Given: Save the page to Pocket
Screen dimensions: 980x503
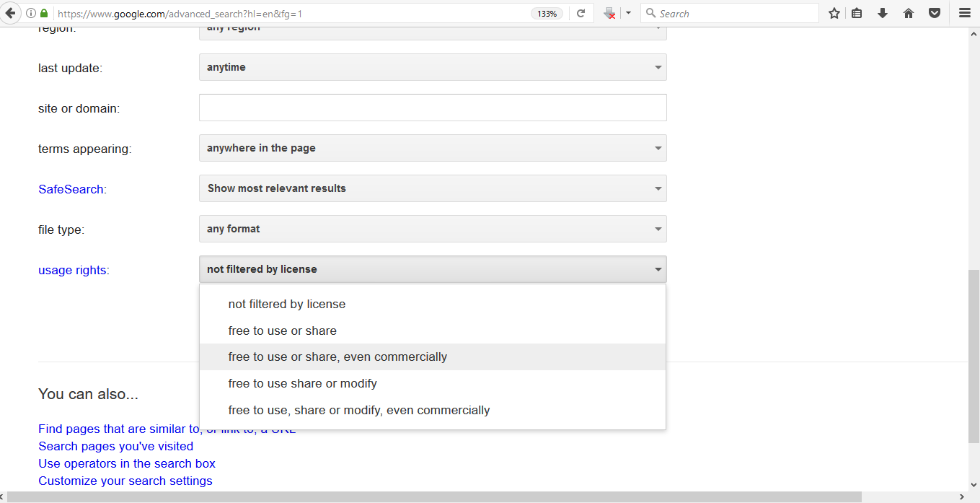Looking at the screenshot, I should pyautogui.click(x=935, y=13).
